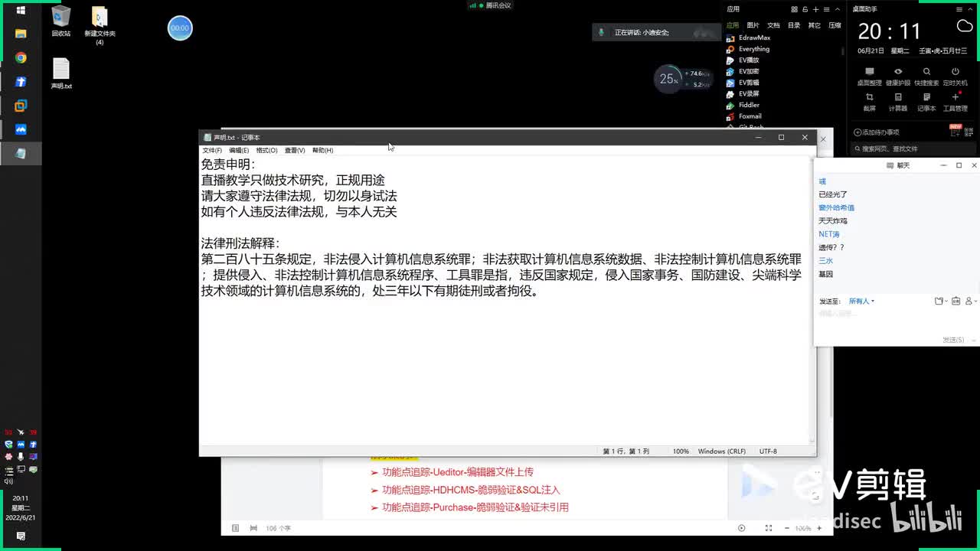This screenshot has width=980, height=551.
Task: Open File Explorer from the taskbar
Action: tap(21, 34)
